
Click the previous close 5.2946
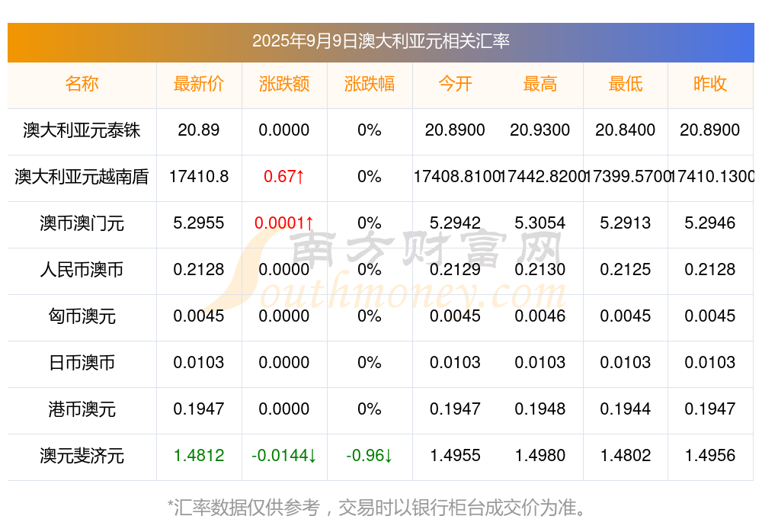(x=710, y=223)
